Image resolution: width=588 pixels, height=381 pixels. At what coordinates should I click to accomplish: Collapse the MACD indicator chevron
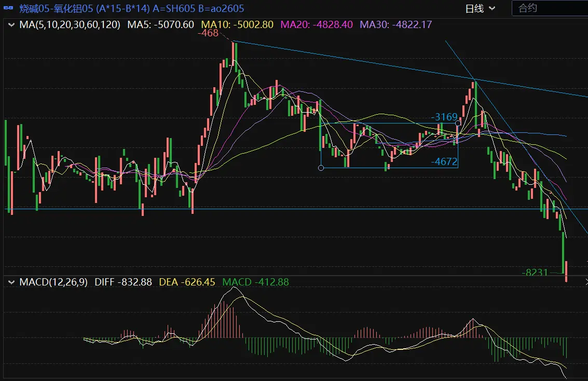click(10, 282)
